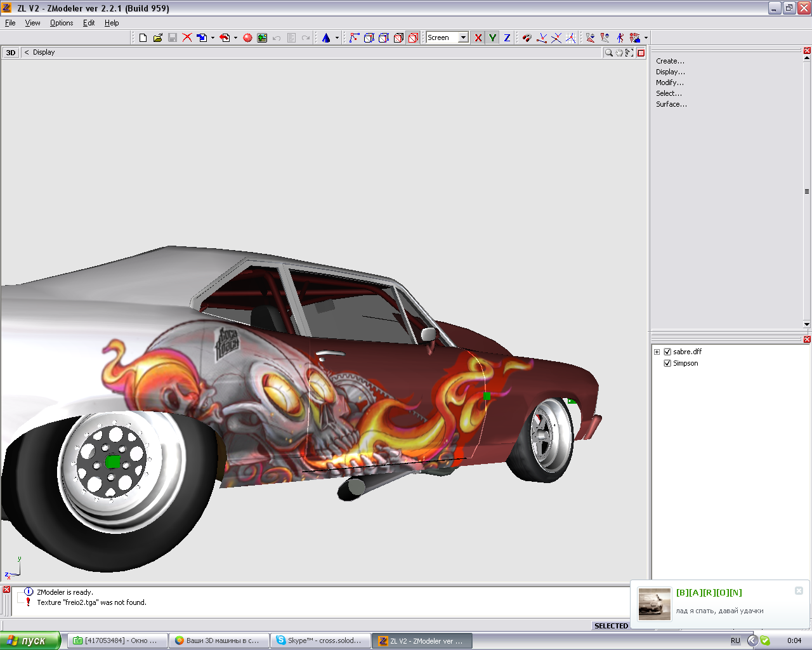
Task: Toggle the red cube selected mode icon
Action: (x=413, y=37)
